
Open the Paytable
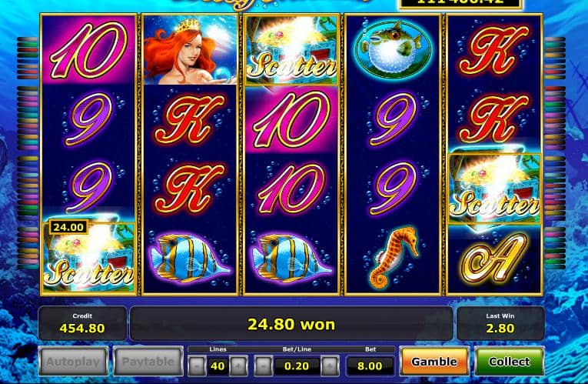click(148, 361)
